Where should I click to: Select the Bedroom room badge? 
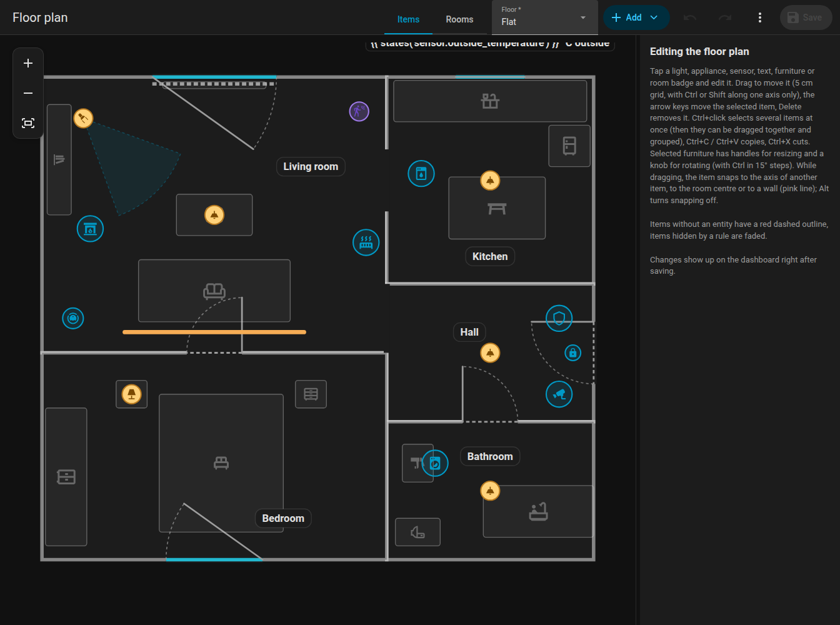tap(283, 519)
